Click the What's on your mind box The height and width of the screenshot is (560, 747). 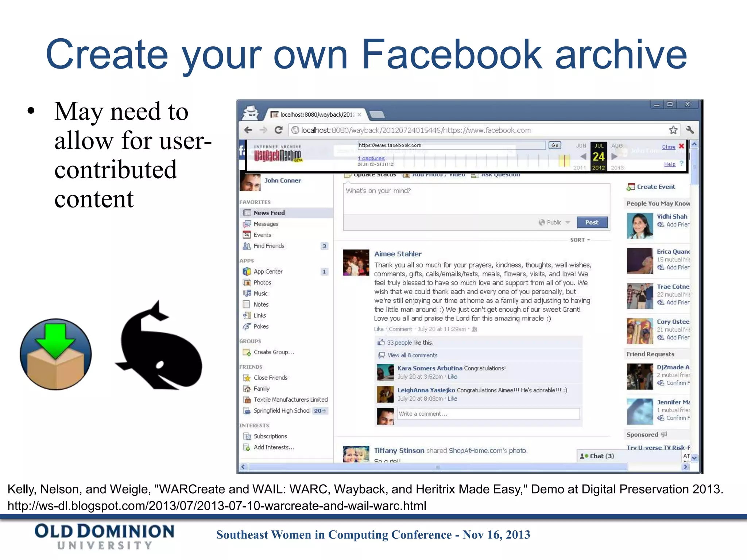[476, 199]
